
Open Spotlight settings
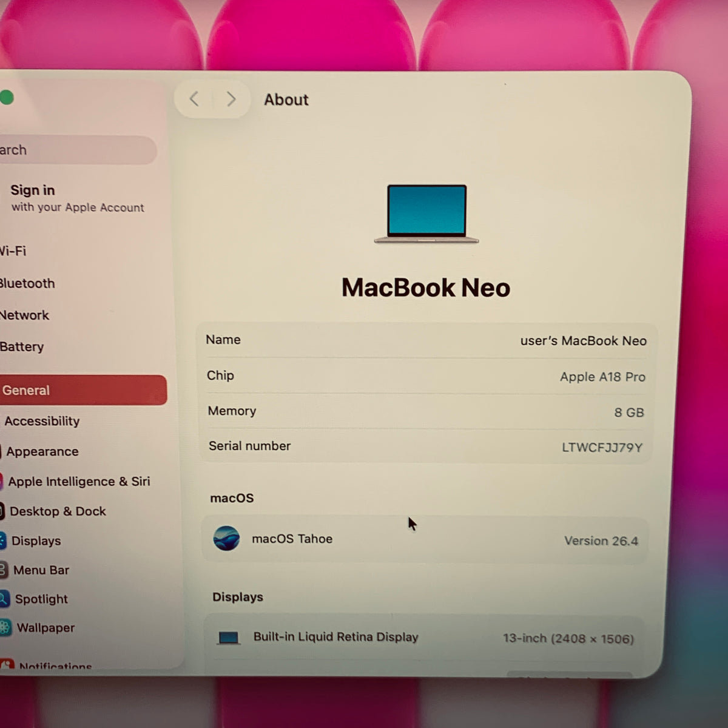[x=41, y=599]
